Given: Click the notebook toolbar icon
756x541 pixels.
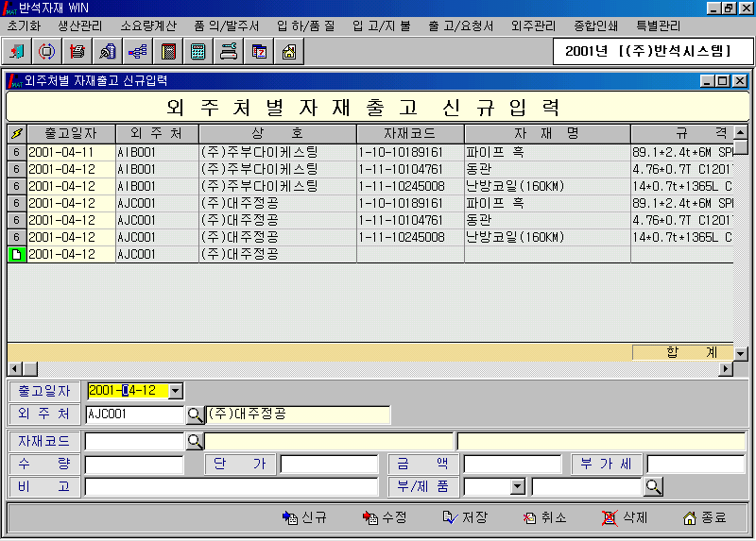Looking at the screenshot, I should (168, 51).
